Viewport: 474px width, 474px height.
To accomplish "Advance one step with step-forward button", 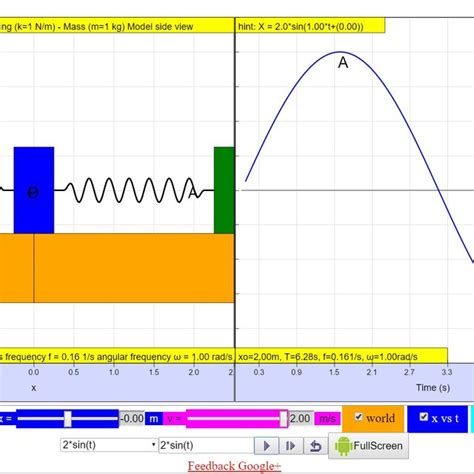I will coord(291,446).
